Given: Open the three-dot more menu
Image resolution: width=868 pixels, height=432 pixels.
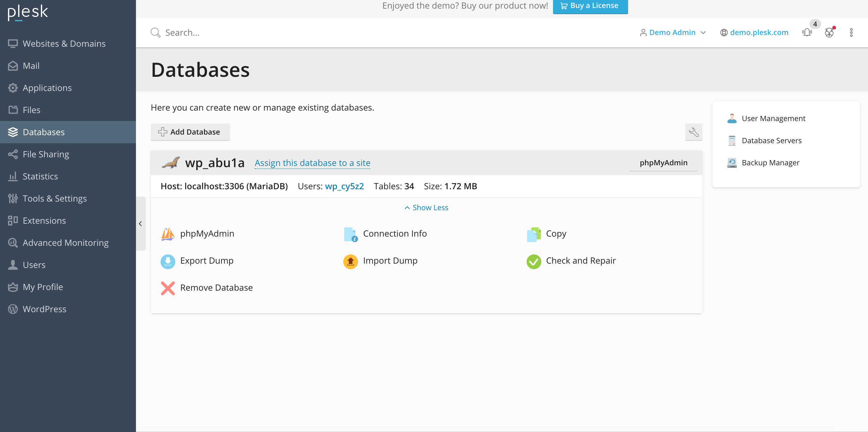Looking at the screenshot, I should [x=851, y=33].
